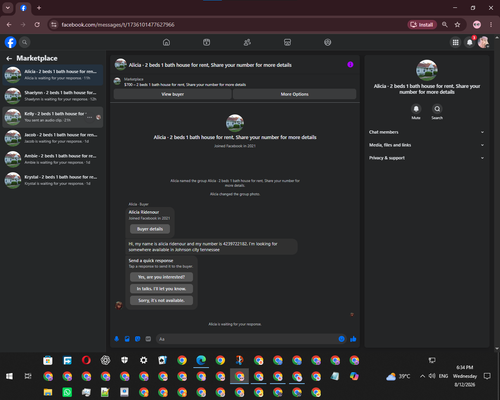Mute this conversation with the bell icon
This screenshot has width=500, height=400.
(x=416, y=109)
